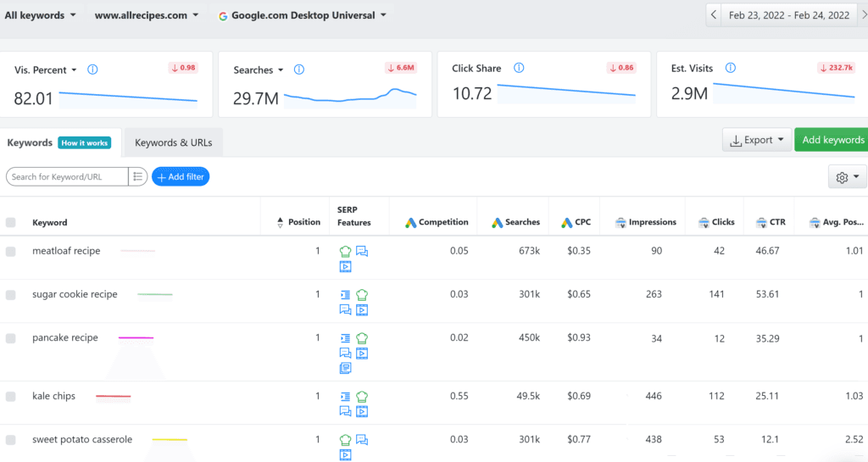Viewport: 868px width, 462px height.
Task: Expand the Vis. Percent metric dropdown
Action: pyautogui.click(x=46, y=70)
